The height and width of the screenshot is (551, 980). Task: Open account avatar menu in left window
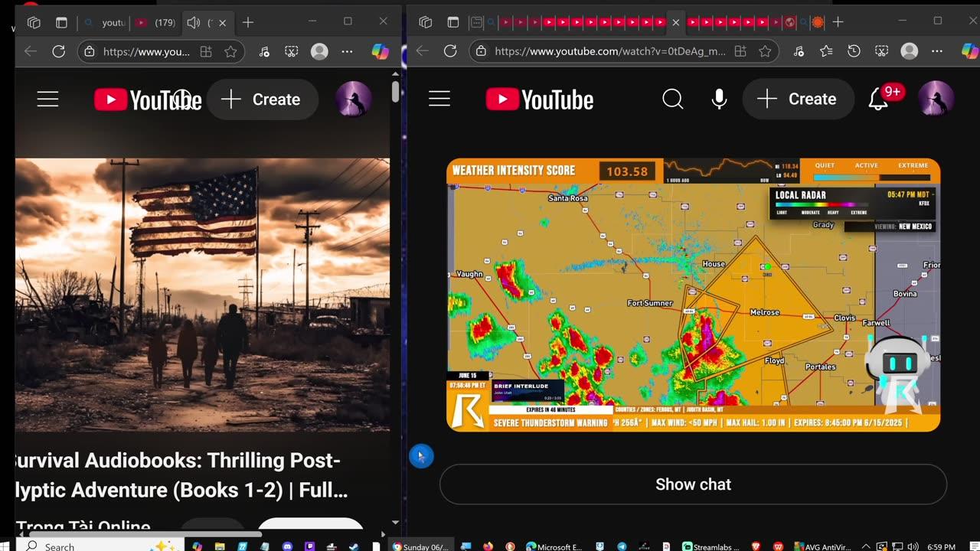353,99
